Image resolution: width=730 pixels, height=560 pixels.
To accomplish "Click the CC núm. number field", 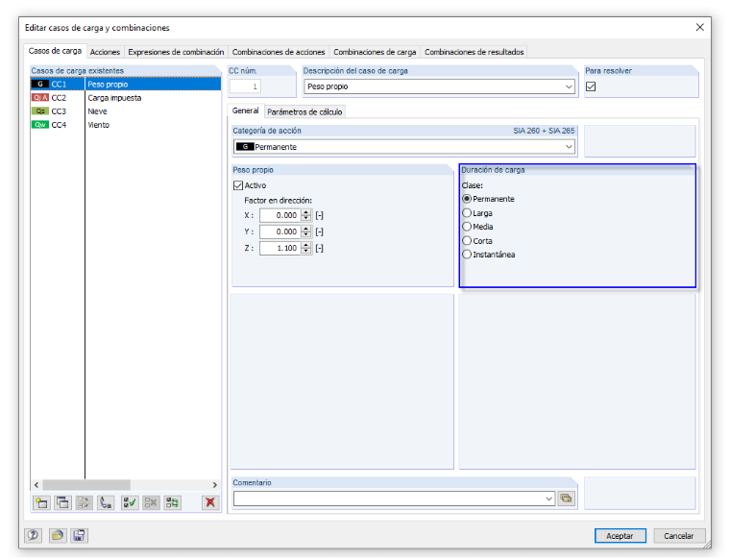I will [245, 86].
